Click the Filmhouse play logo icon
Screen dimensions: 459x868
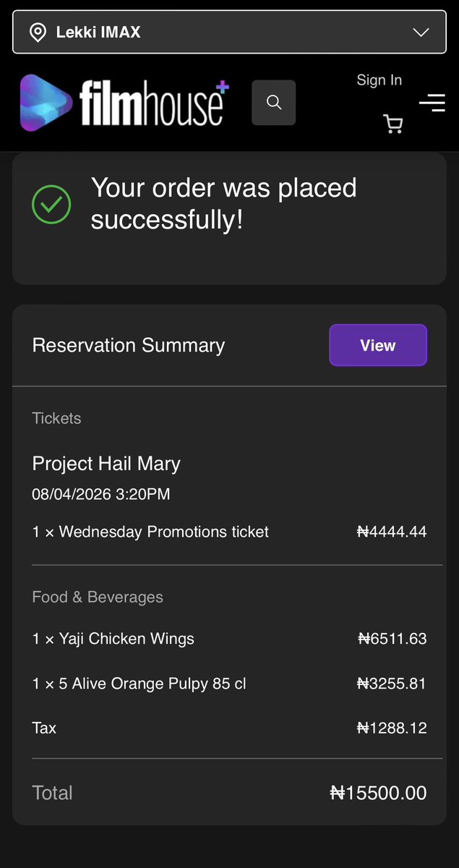pos(46,103)
